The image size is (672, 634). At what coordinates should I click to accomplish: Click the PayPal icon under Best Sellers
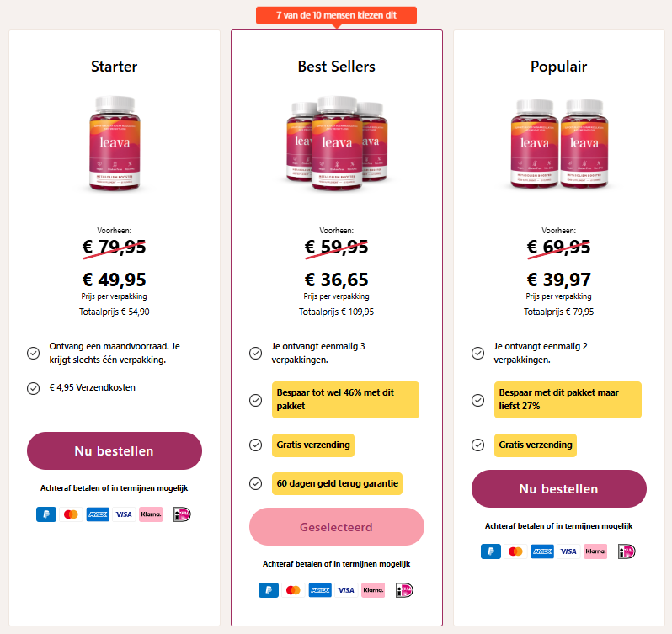tap(269, 590)
